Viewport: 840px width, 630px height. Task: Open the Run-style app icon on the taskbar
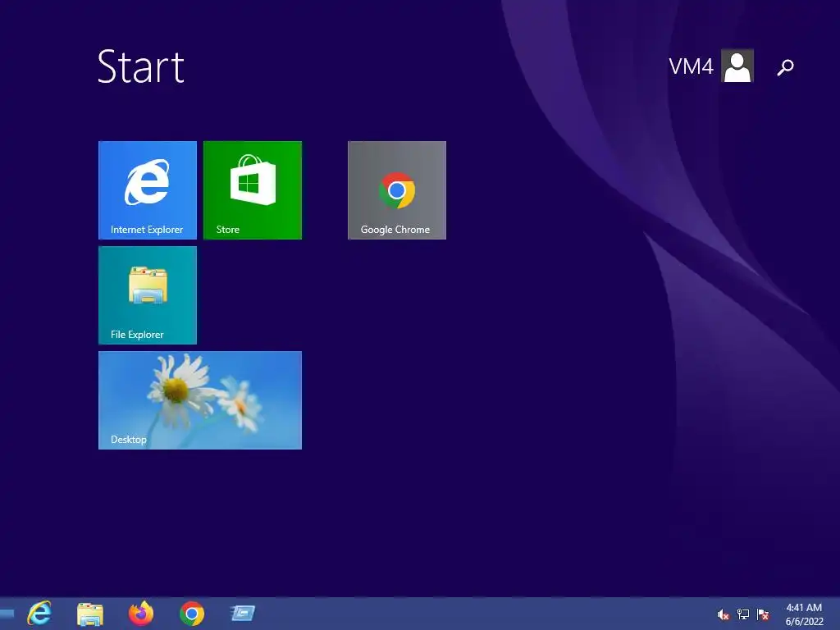point(243,614)
